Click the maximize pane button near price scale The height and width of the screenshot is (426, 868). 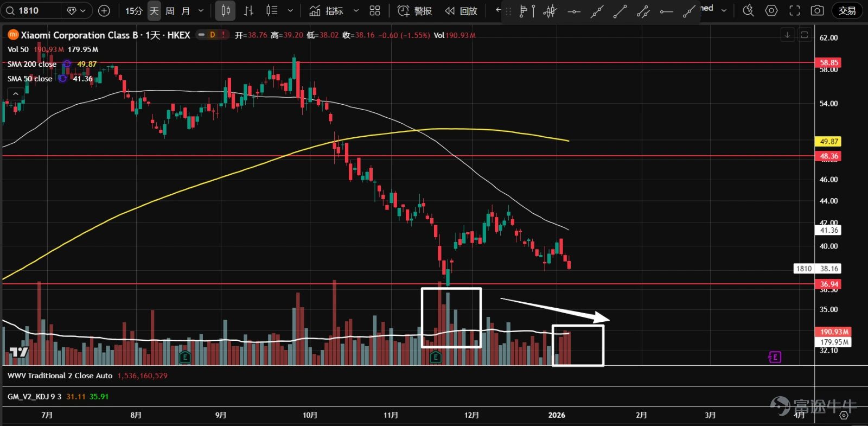point(805,35)
